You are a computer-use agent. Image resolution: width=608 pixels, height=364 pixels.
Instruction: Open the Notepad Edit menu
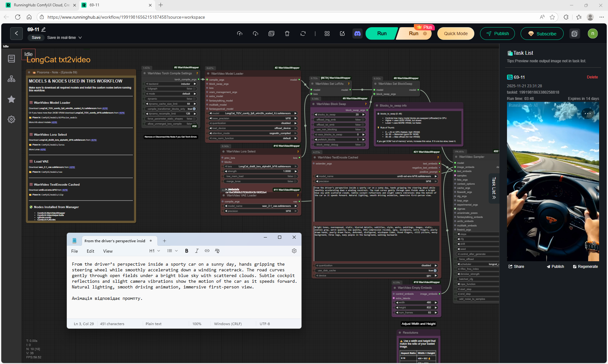(x=90, y=251)
